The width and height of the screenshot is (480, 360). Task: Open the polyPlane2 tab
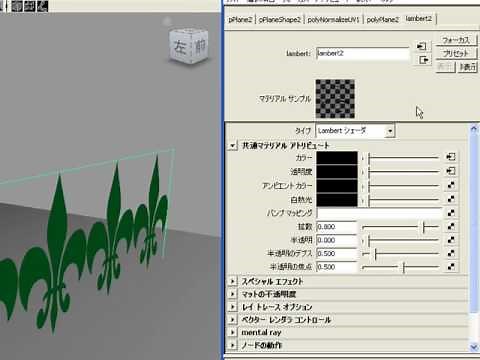pos(383,20)
